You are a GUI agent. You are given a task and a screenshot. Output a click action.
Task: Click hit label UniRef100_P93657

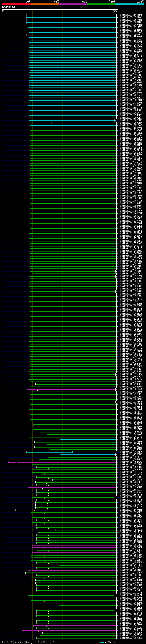tap(131, 419)
